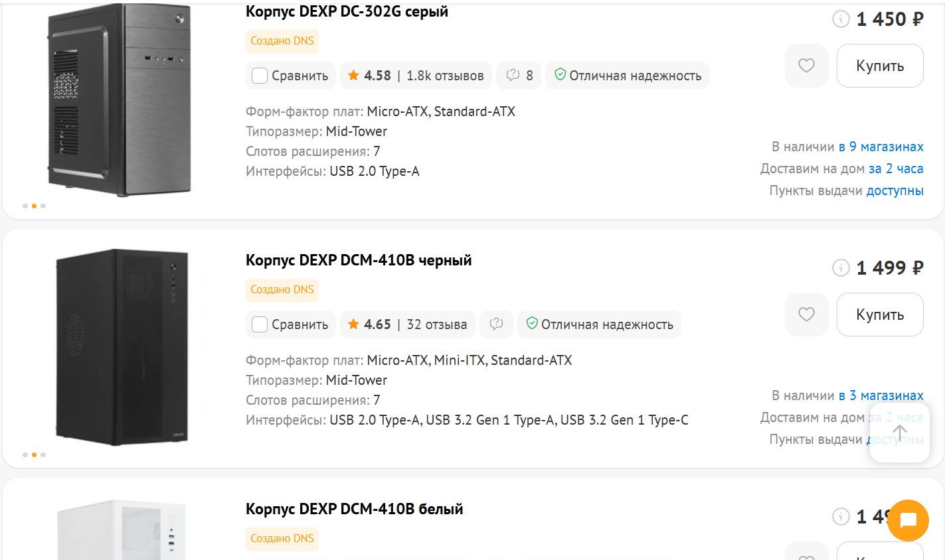
Task: Click reliability shield icon for DC-302G серый
Action: click(x=560, y=75)
